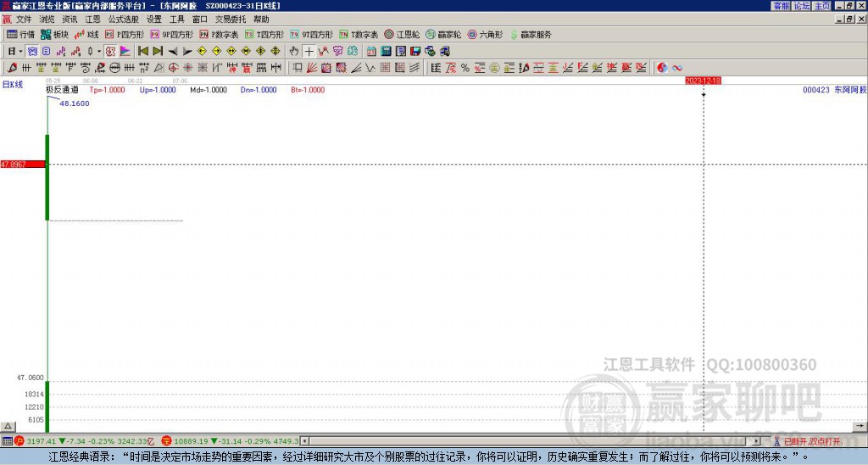Switch to the K线 chart view

(x=86, y=34)
